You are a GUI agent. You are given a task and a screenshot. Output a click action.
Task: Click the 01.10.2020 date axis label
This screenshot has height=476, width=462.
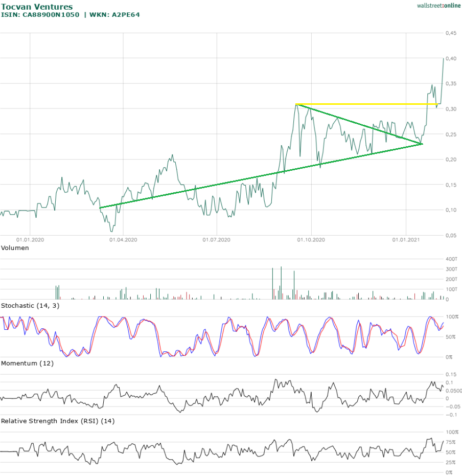pyautogui.click(x=311, y=240)
